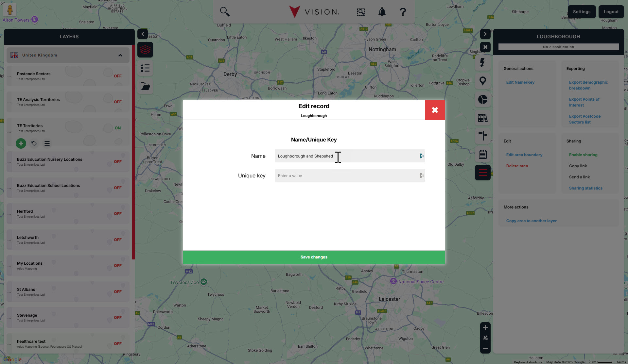Toggle TE Analysis Territories layer switch

click(118, 102)
